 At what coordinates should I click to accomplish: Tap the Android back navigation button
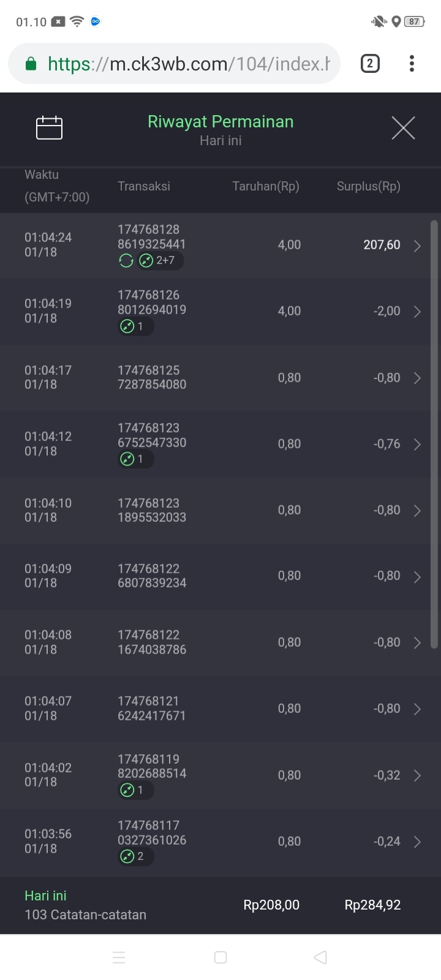[x=320, y=957]
